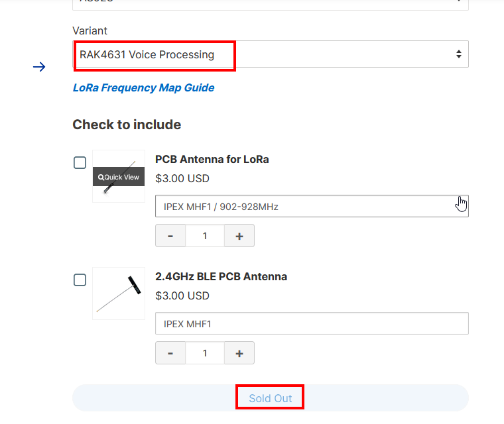This screenshot has height=424, width=504.
Task: Click the IPEX MHF1 option field for BLE antenna
Action: point(312,323)
